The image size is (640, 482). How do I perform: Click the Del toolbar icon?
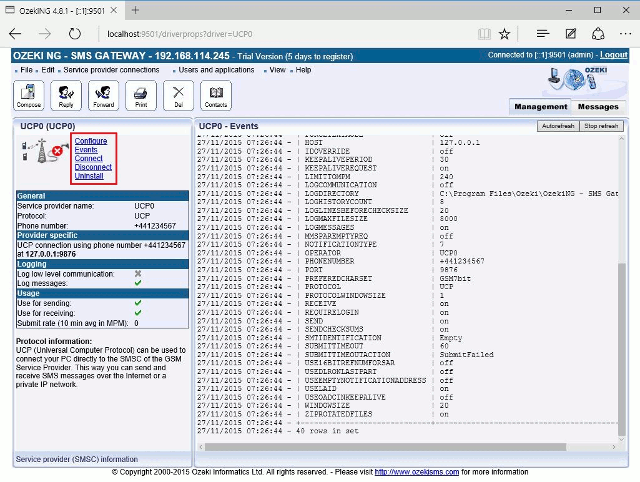(x=178, y=96)
